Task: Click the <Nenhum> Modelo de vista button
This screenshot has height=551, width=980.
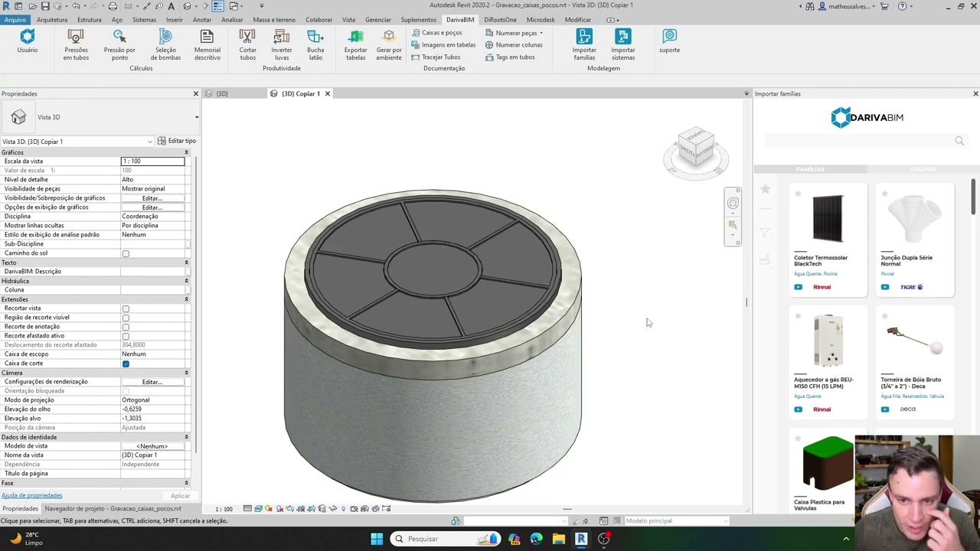Action: 152,446
